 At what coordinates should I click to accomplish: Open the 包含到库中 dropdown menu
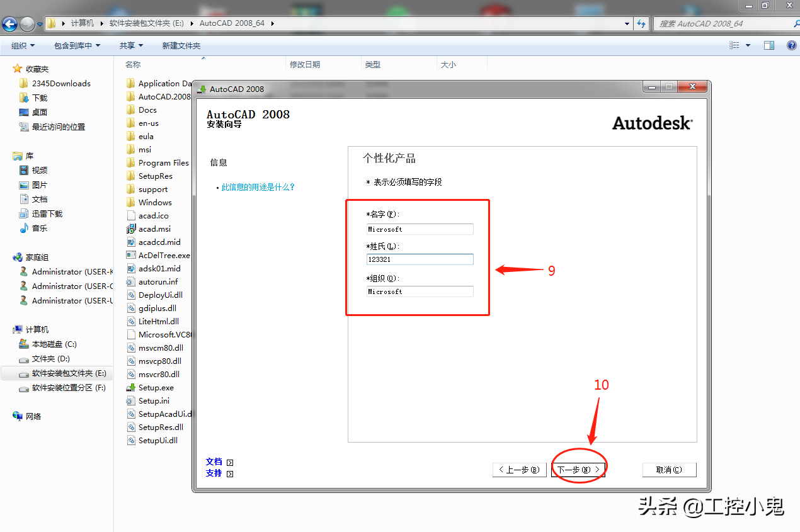tap(77, 45)
